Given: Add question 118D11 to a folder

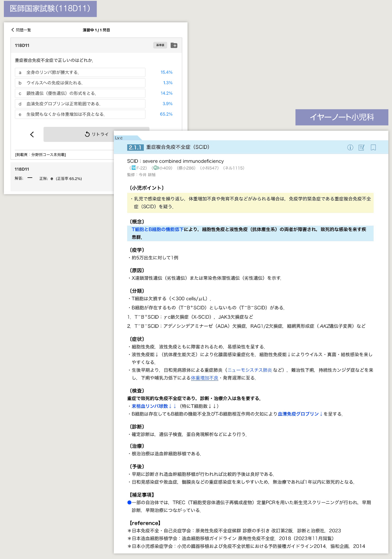Looking at the screenshot, I should [x=174, y=45].
